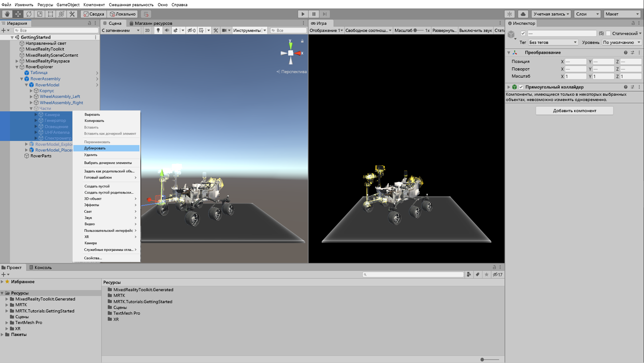Toggle Box Collider component enabled checkbox
644x363 pixels.
click(x=521, y=87)
